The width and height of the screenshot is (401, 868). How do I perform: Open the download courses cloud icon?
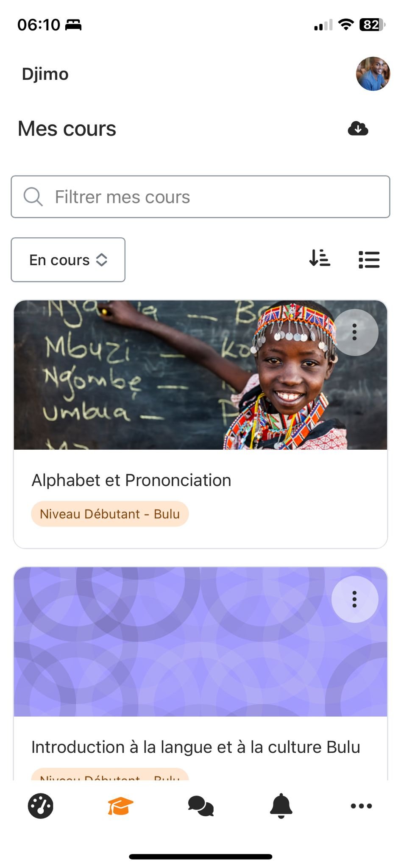point(358,128)
